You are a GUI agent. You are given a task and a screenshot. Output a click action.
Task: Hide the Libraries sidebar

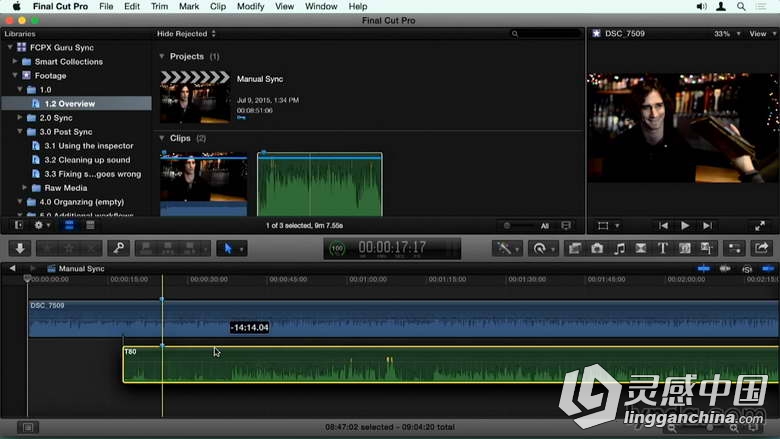(x=19, y=225)
